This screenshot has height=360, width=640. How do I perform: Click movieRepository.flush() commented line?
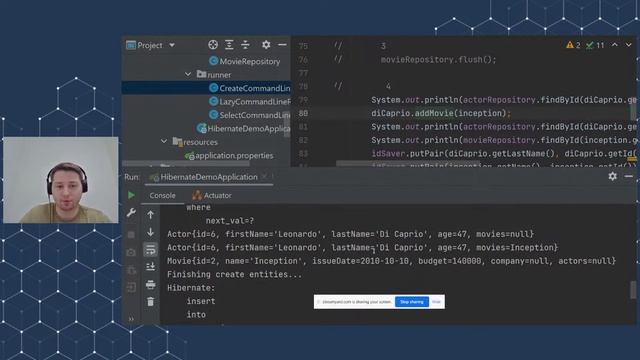pos(438,60)
